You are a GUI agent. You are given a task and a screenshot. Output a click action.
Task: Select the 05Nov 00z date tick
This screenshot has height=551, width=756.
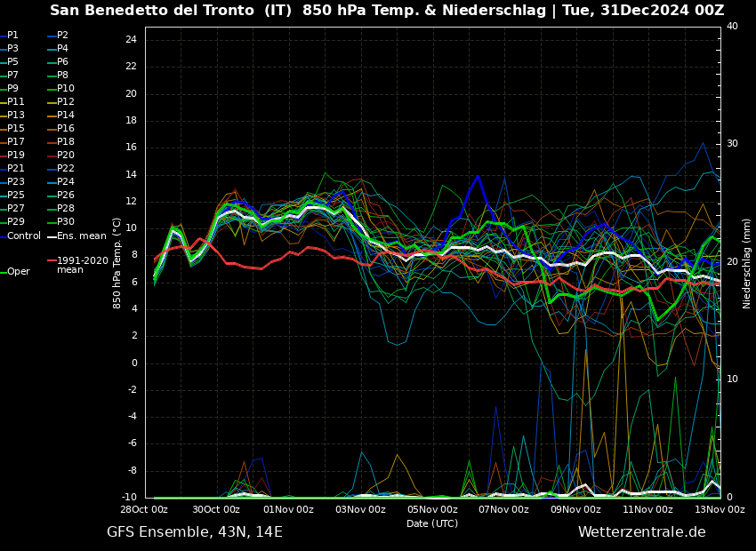432,510
